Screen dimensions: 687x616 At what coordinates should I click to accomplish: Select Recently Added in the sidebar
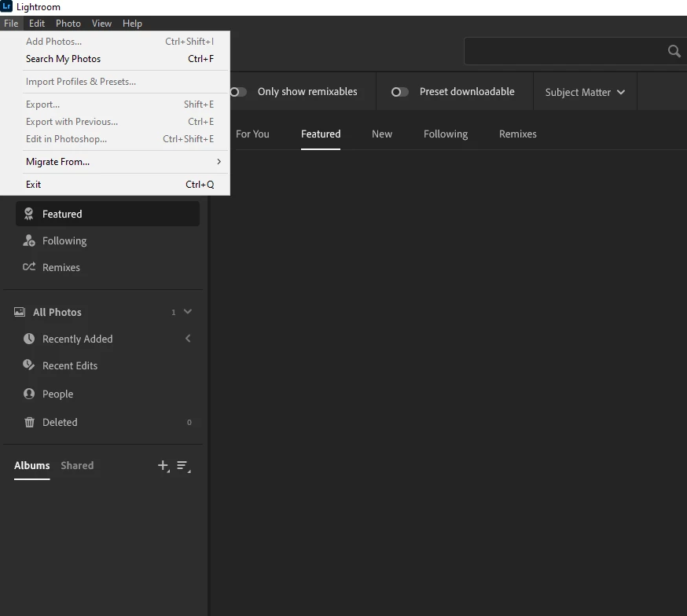(108, 339)
